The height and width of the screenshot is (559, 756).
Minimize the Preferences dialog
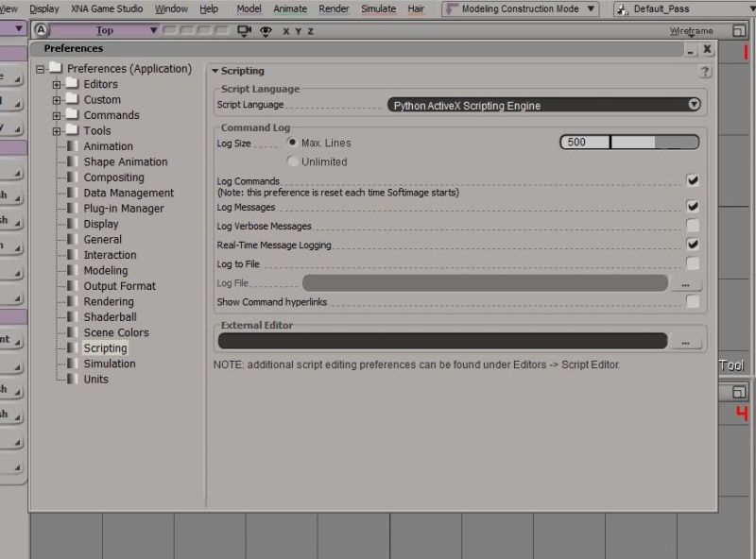coord(691,50)
